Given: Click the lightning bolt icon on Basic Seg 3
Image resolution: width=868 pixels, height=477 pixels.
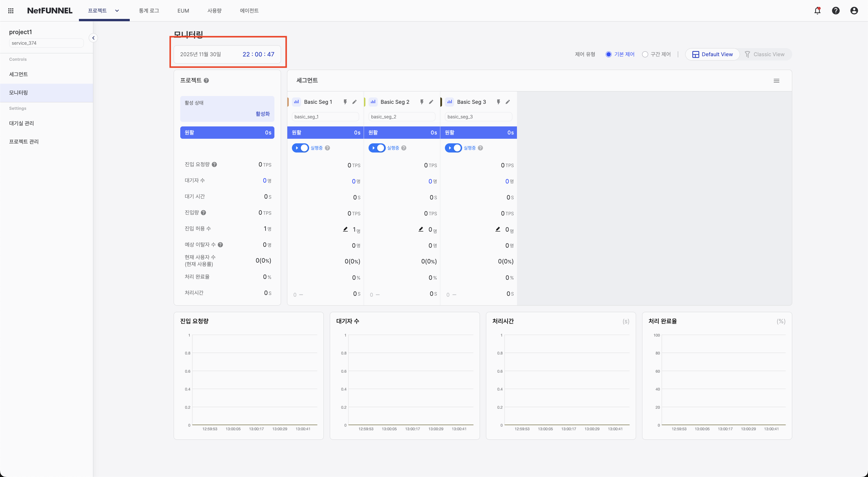Looking at the screenshot, I should pyautogui.click(x=498, y=102).
